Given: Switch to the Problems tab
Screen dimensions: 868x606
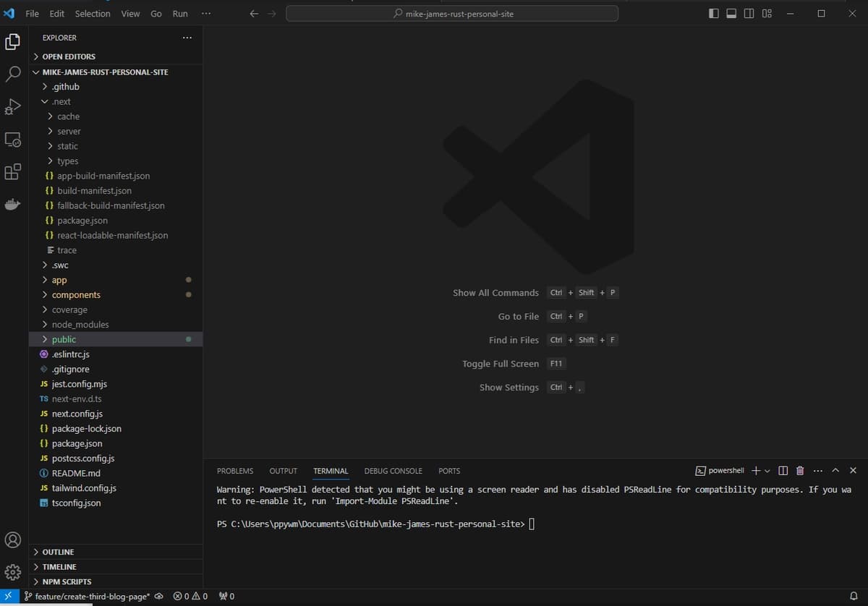Looking at the screenshot, I should click(235, 471).
